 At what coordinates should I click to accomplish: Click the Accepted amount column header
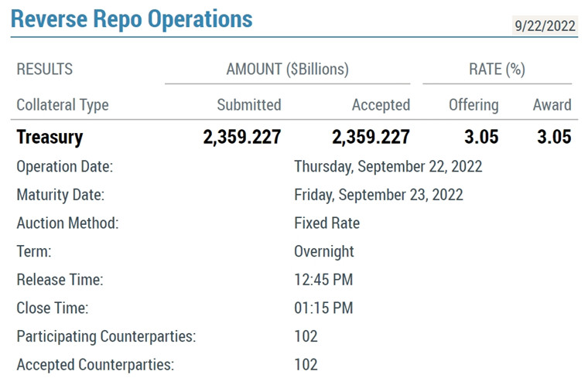[x=381, y=104]
